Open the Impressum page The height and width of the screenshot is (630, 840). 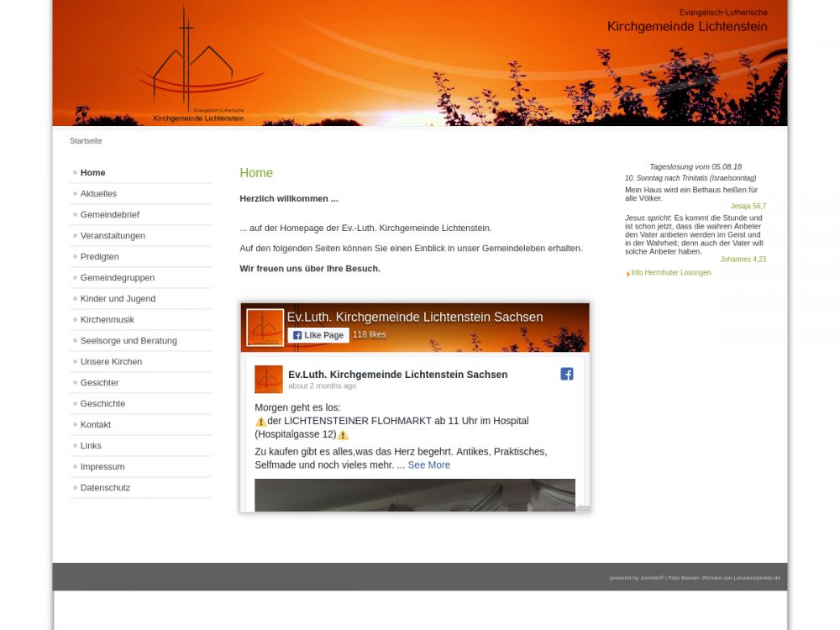tap(102, 466)
